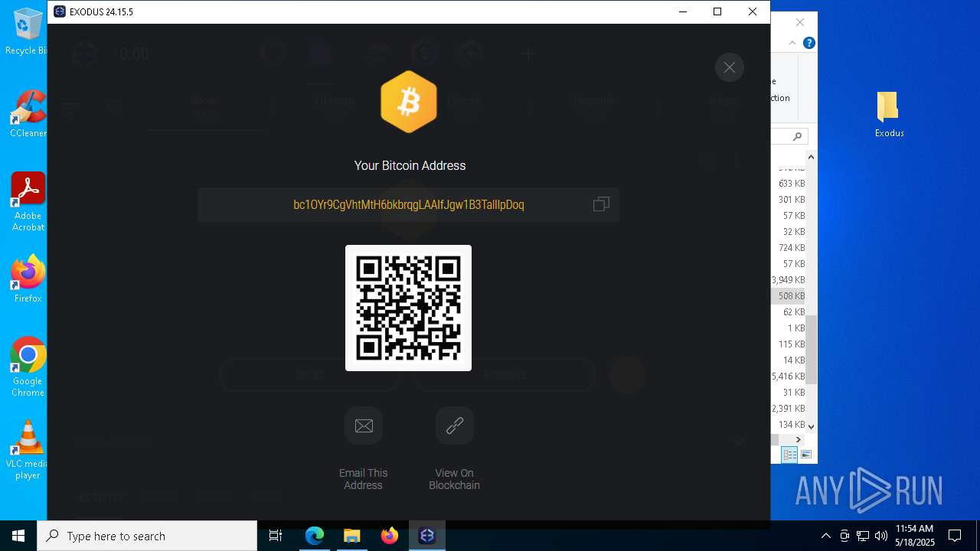Select the Firefox desktop shortcut
This screenshot has height=551, width=980.
(x=28, y=279)
